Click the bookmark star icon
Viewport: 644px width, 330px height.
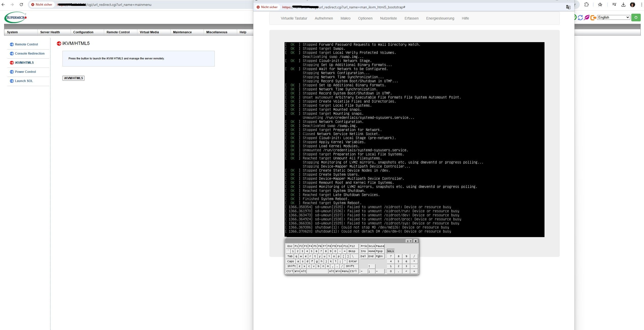click(x=600, y=5)
